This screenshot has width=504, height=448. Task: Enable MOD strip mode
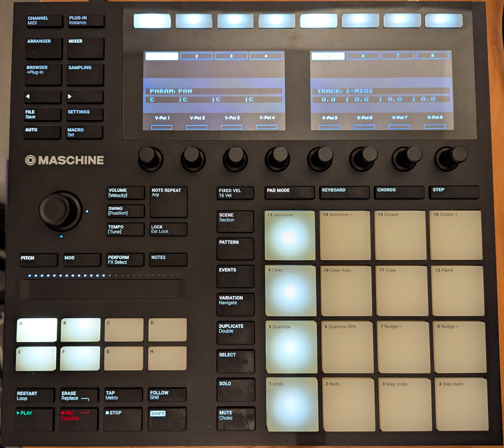(82, 260)
